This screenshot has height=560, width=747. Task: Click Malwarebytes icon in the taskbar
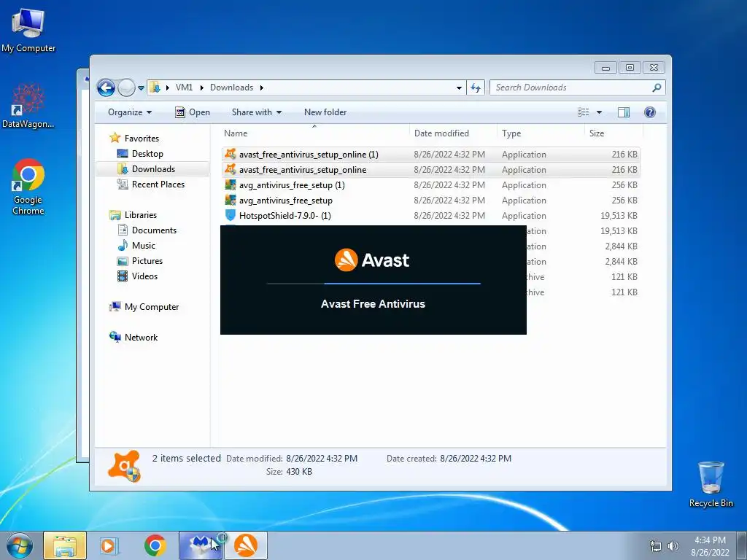click(201, 545)
